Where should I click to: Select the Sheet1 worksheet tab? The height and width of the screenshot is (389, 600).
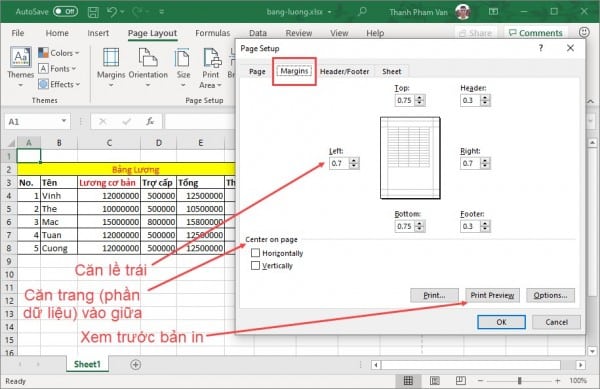87,364
